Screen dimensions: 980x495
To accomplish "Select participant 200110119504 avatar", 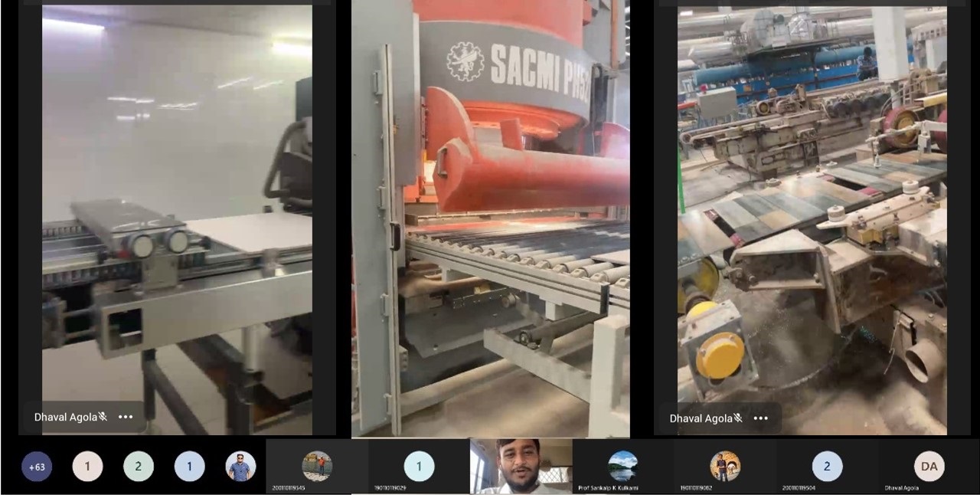I will (x=827, y=466).
